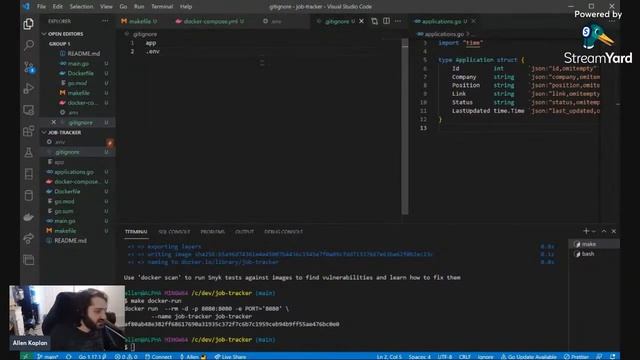This screenshot has height=360, width=640.
Task: Open the Go menu
Action: [x=123, y=7]
